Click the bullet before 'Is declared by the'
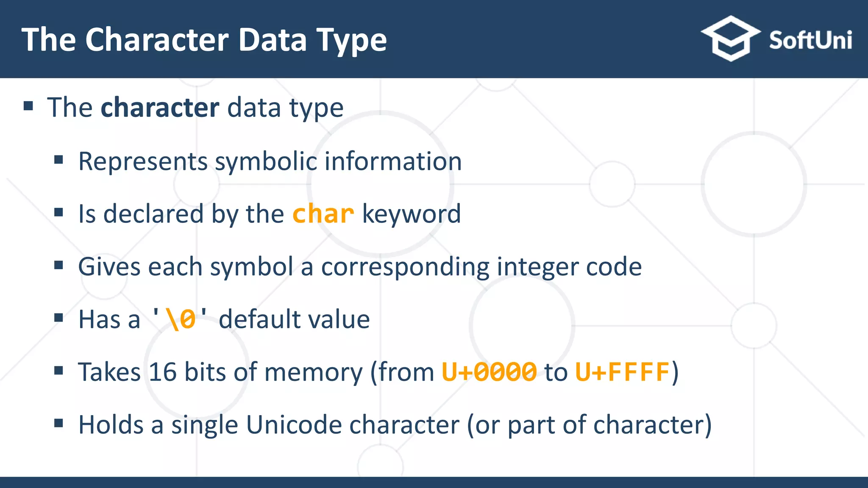Image resolution: width=868 pixels, height=488 pixels. tap(59, 212)
